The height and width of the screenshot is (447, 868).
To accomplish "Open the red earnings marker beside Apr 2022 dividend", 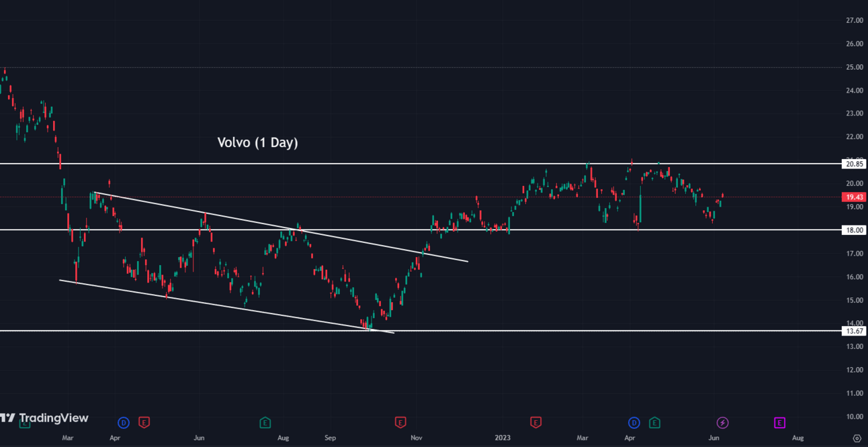I will pyautogui.click(x=144, y=423).
